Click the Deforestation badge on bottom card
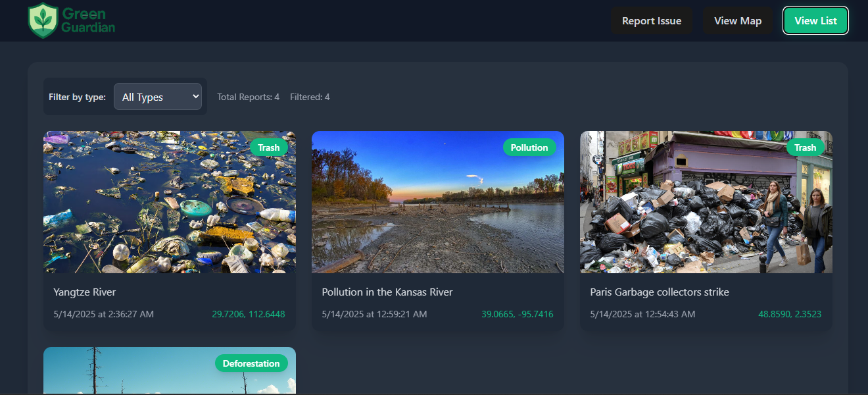The height and width of the screenshot is (395, 868). (x=251, y=363)
